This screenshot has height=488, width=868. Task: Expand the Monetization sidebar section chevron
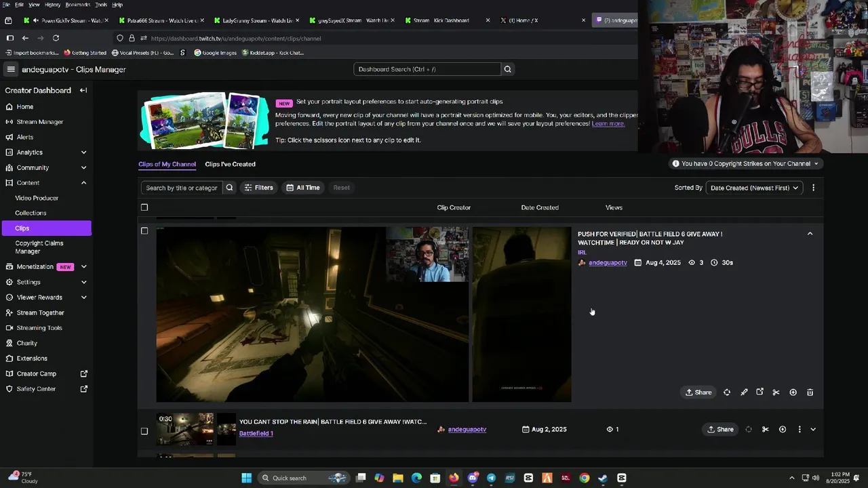tap(83, 267)
